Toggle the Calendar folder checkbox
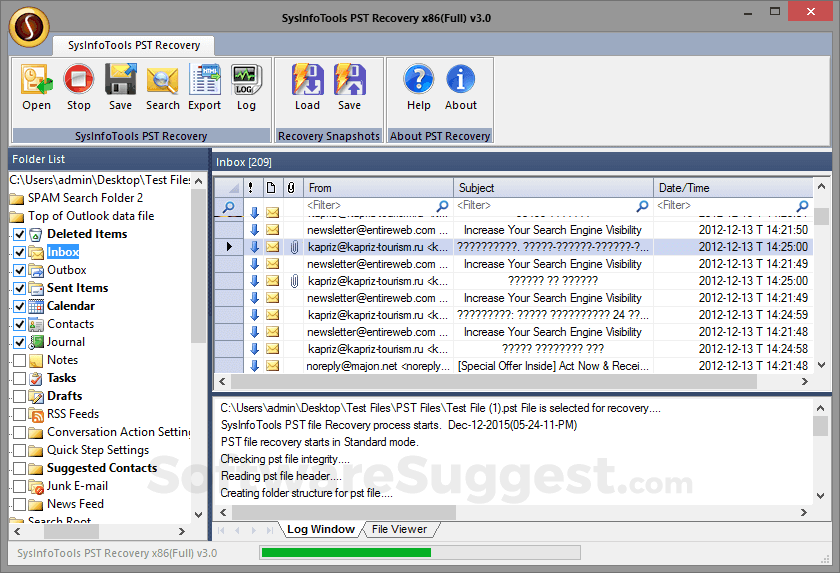Viewport: 840px width, 573px height. point(19,306)
